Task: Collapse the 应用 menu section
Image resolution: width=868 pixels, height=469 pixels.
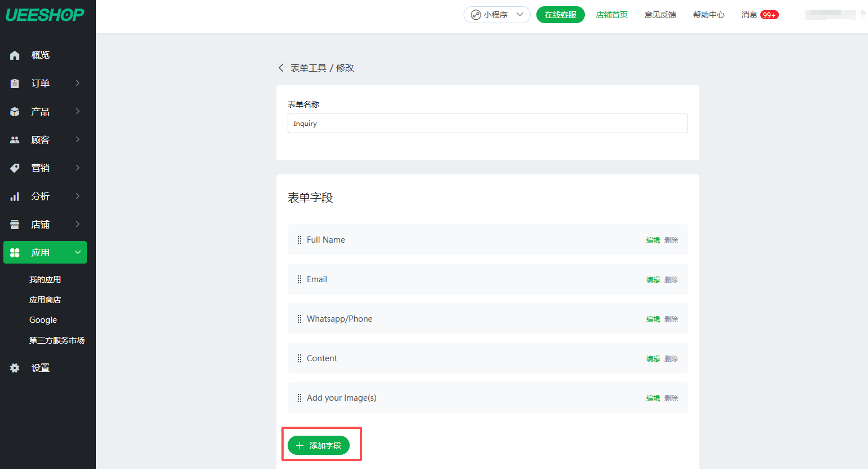Action: [x=78, y=252]
